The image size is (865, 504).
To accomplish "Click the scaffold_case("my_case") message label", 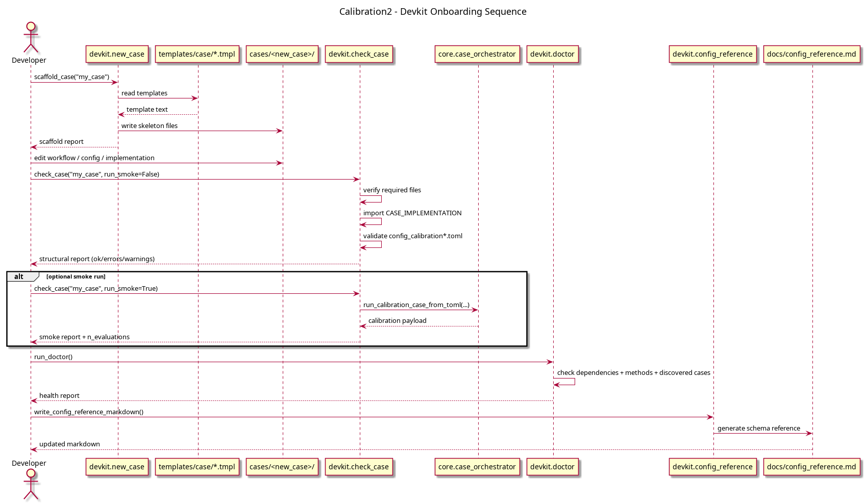I will [71, 77].
